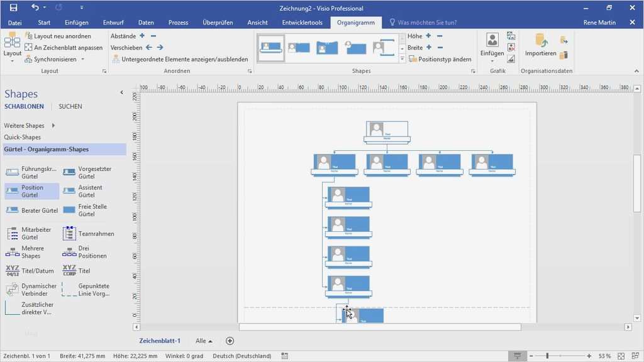The image size is (644, 362).
Task: Click the first shape style in Shapes gallery
Action: (x=270, y=47)
